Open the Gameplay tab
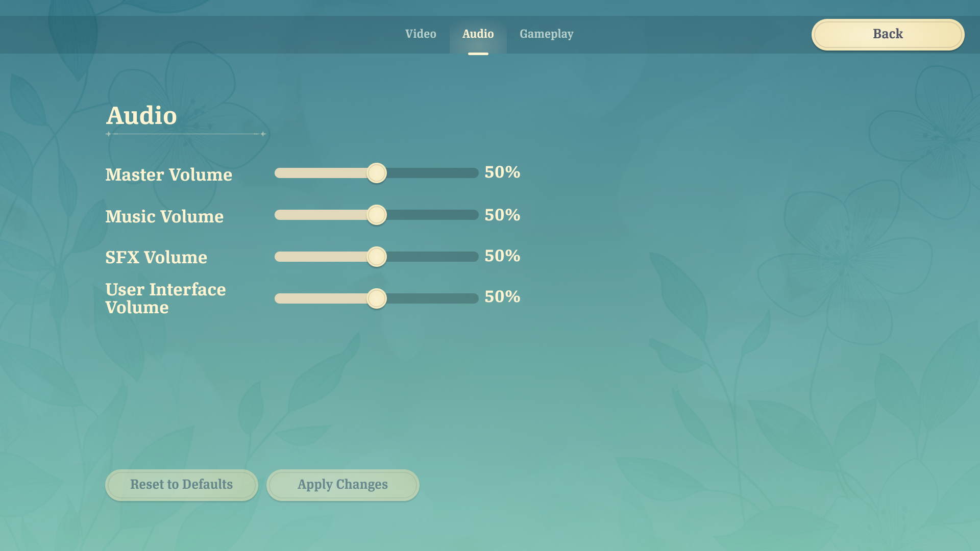The image size is (980, 551). coord(546,34)
